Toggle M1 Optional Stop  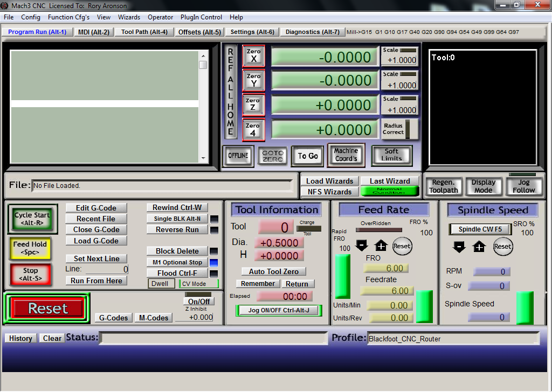177,262
